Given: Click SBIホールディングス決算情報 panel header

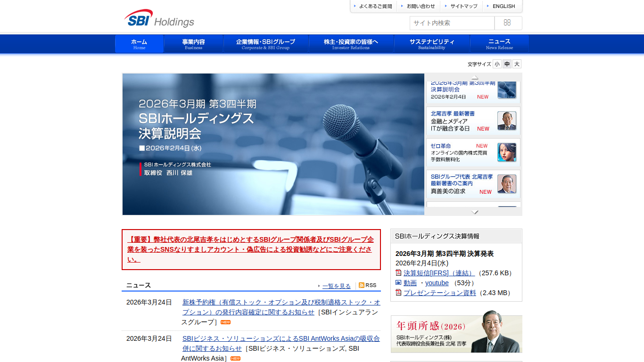Looking at the screenshot, I should tap(456, 236).
